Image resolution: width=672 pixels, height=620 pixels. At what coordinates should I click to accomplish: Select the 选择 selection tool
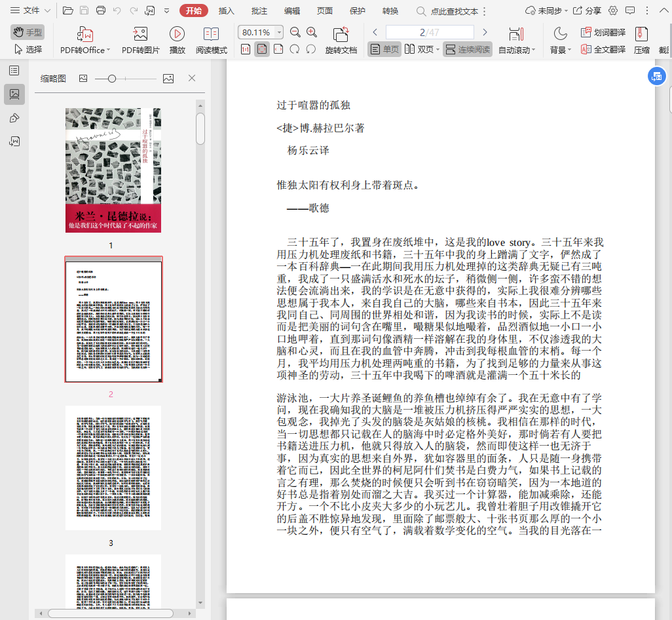coord(28,49)
